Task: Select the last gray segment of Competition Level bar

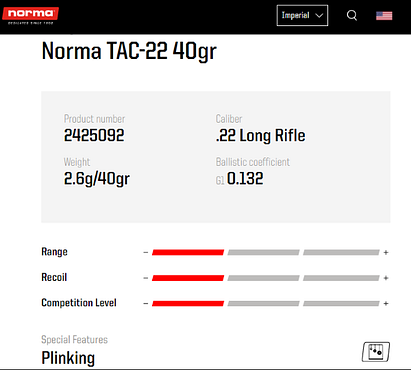Action: click(341, 303)
